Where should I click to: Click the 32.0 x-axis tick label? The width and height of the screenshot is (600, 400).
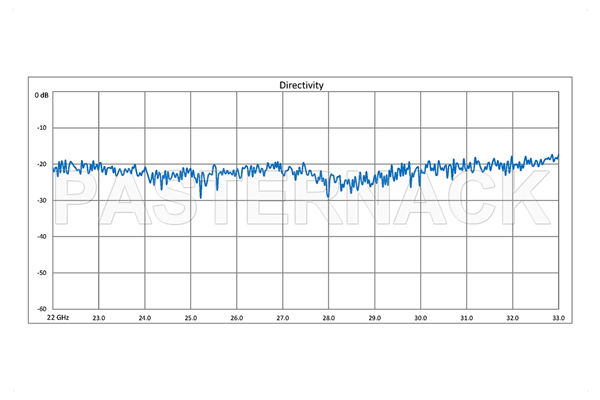(512, 318)
